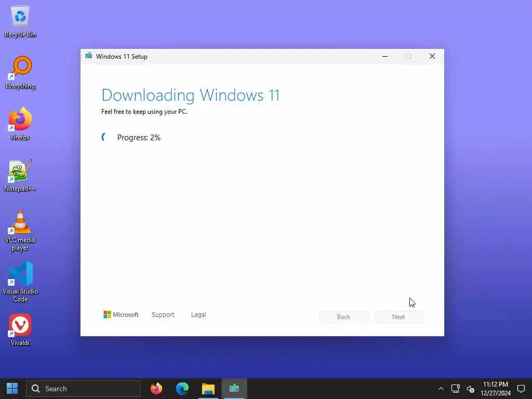Click the network status tray icon
The image size is (532, 399).
455,389
